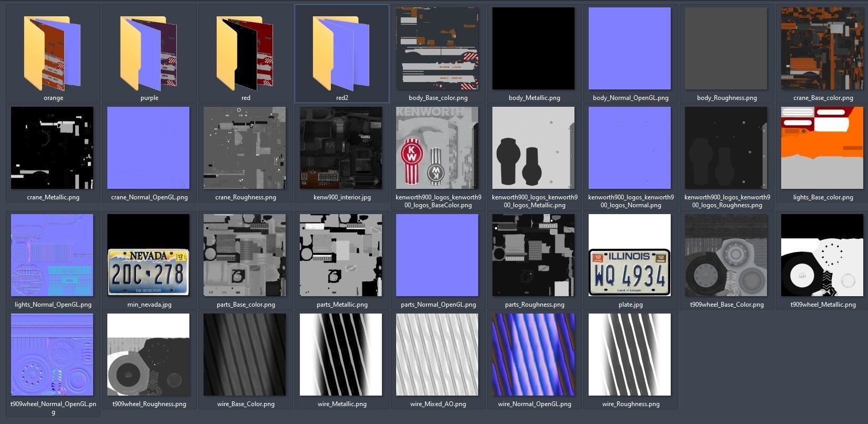868x424 pixels.
Task: Select parts_Metallic.png thumbnail
Action: pyautogui.click(x=341, y=255)
